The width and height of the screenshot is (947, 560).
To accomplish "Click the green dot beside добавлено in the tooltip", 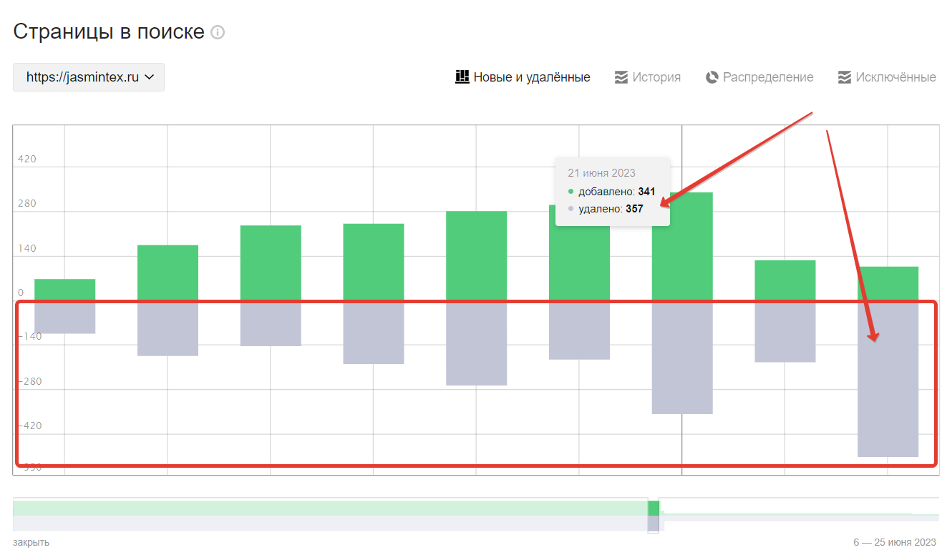I will click(570, 192).
